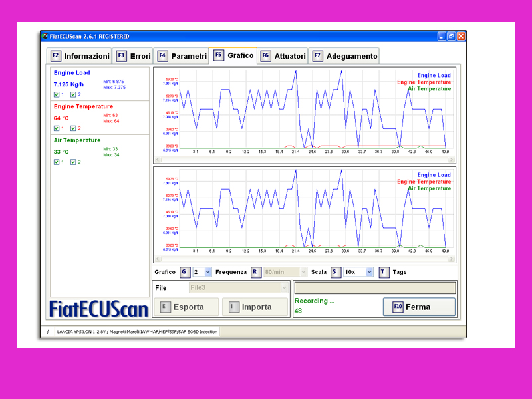Viewport: 532px width, 399px height.
Task: Click the Importa button
Action: click(256, 307)
